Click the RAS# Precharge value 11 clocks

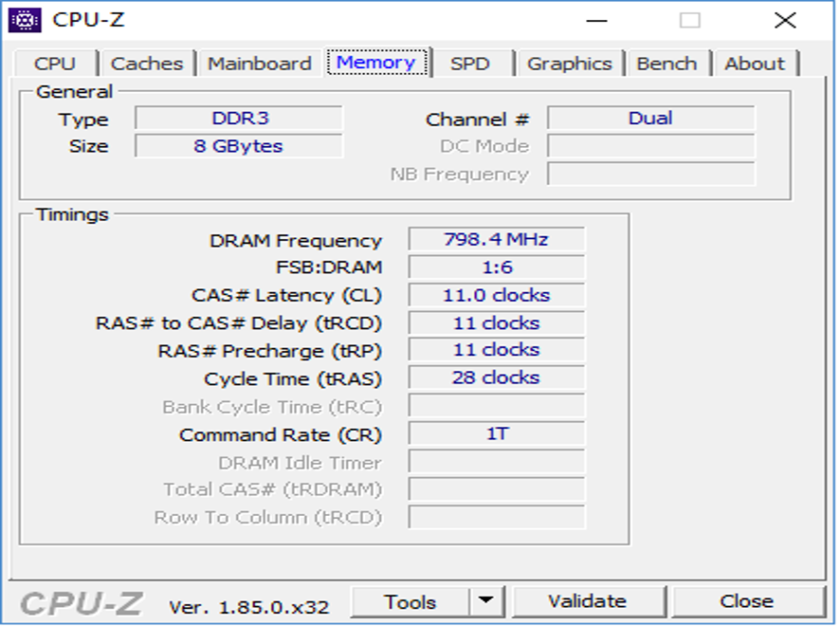[497, 350]
